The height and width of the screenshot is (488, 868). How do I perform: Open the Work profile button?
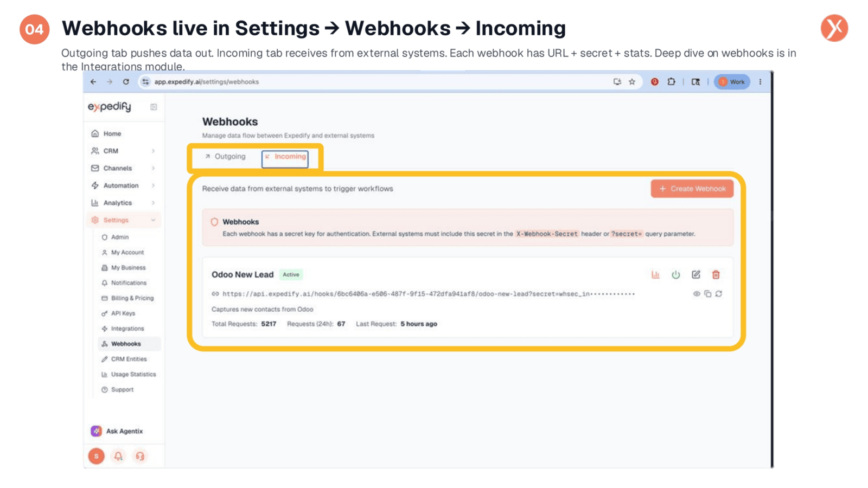pyautogui.click(x=732, y=82)
